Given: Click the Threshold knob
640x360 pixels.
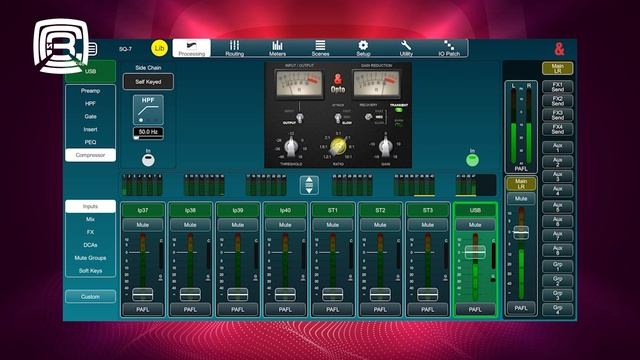Looking at the screenshot, I should click(x=291, y=146).
